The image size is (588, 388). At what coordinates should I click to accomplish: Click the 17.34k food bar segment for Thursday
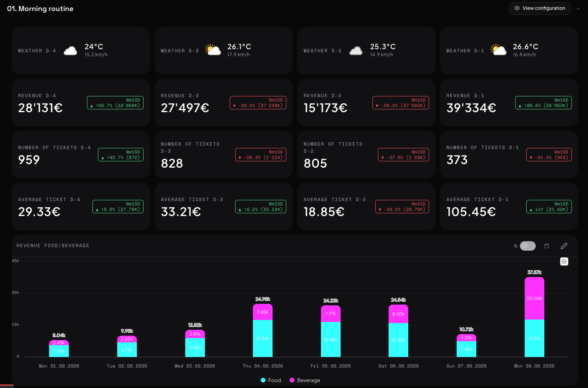pos(263,338)
